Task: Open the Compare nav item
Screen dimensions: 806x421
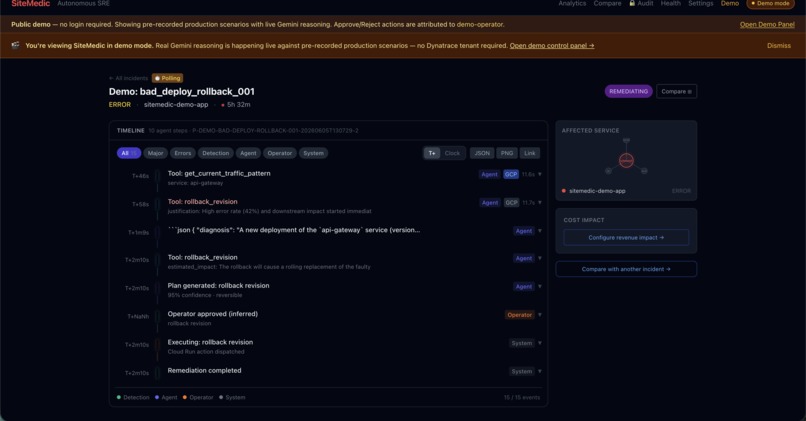Action: (x=607, y=3)
